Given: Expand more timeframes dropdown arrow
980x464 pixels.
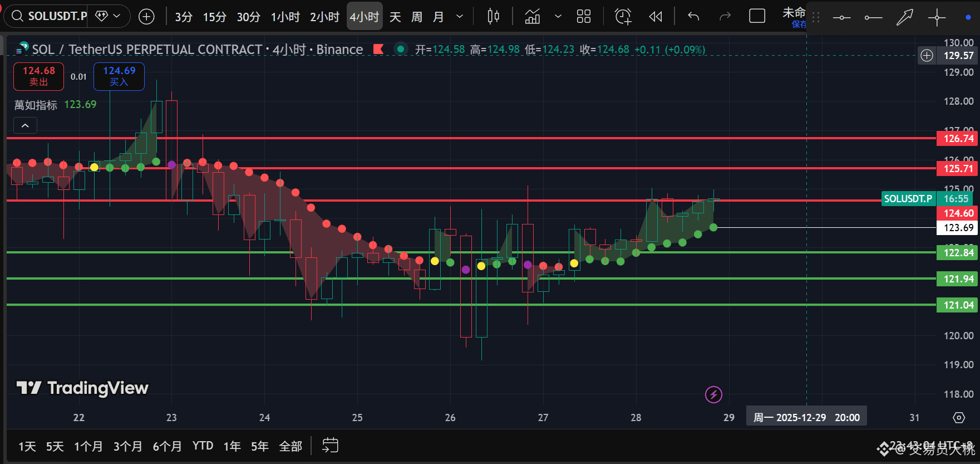Looking at the screenshot, I should [460, 17].
